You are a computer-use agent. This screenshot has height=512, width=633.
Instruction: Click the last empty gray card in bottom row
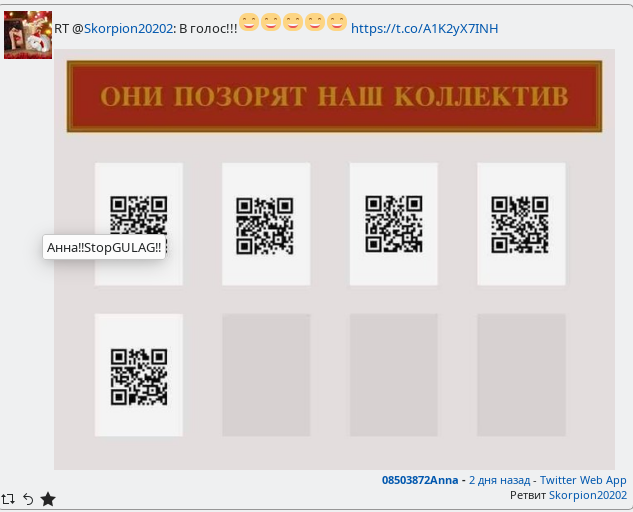pos(520,375)
